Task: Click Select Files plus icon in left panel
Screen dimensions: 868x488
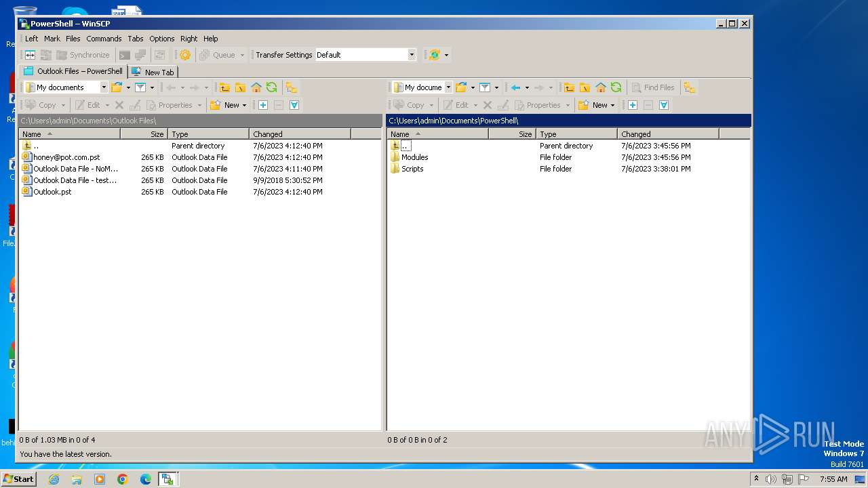Action: tap(263, 105)
